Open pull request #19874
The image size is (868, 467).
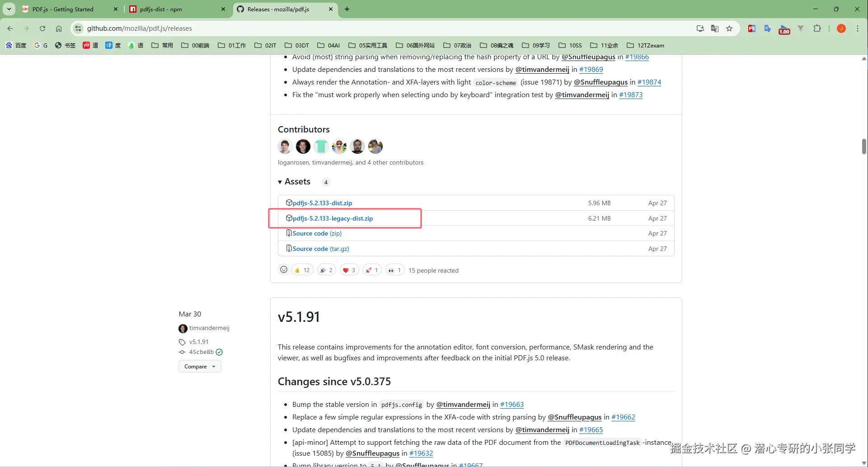coord(649,82)
